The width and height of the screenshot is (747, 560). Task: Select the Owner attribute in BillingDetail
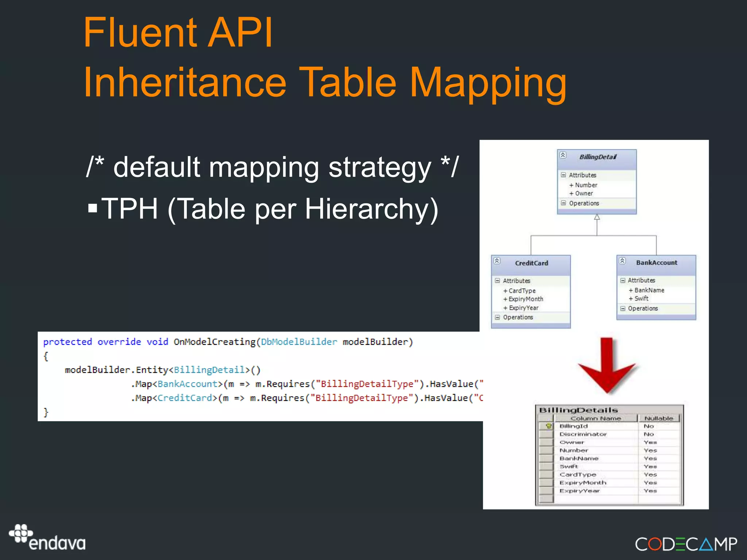click(581, 194)
